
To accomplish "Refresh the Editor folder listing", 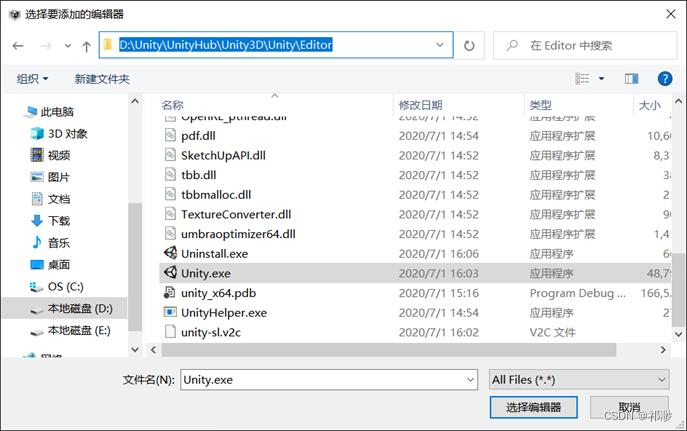I will [469, 45].
